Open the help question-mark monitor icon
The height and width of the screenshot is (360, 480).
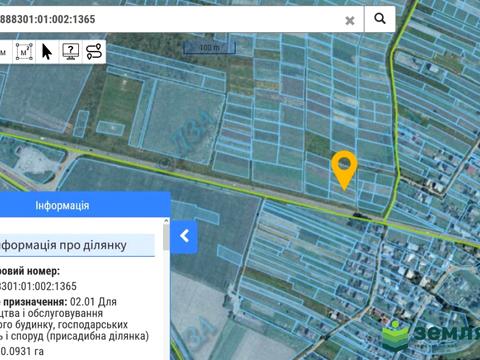point(70,52)
